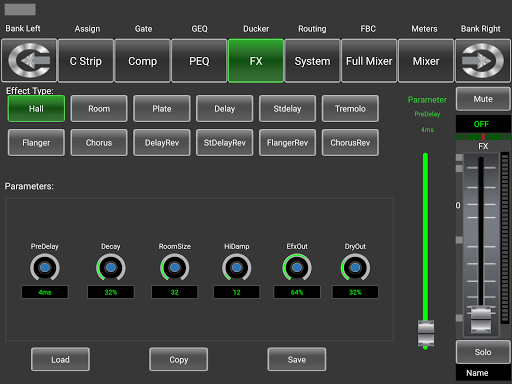Select the FX tab
512x384 pixels.
click(x=256, y=61)
